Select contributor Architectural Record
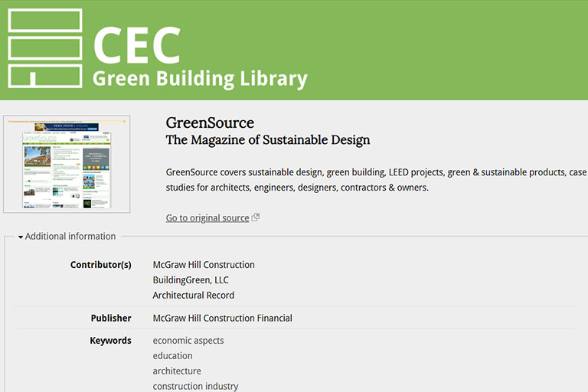This screenshot has width=588, height=392. click(194, 296)
